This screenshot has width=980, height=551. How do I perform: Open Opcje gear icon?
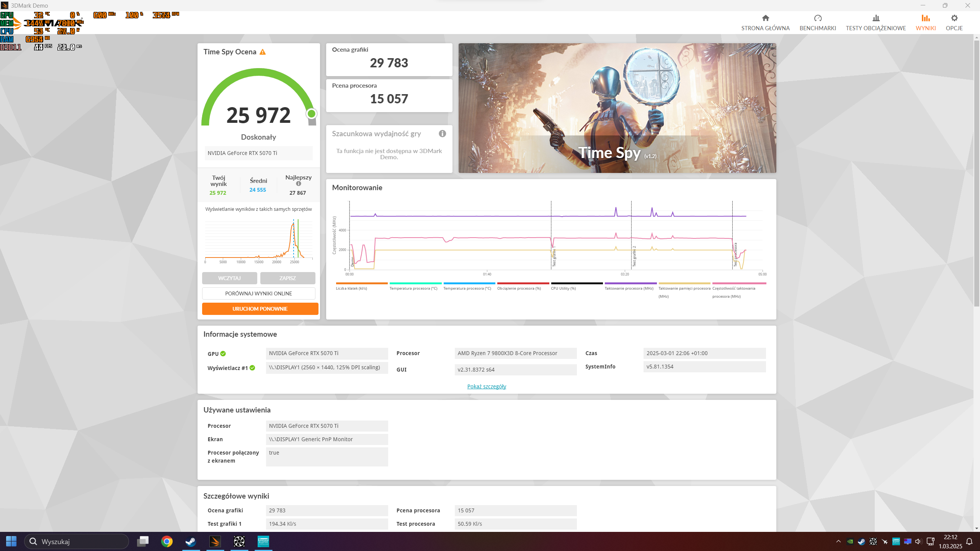pyautogui.click(x=954, y=18)
